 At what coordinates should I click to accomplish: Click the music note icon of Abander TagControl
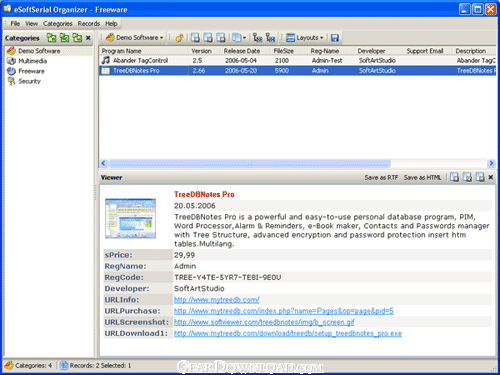[106, 60]
